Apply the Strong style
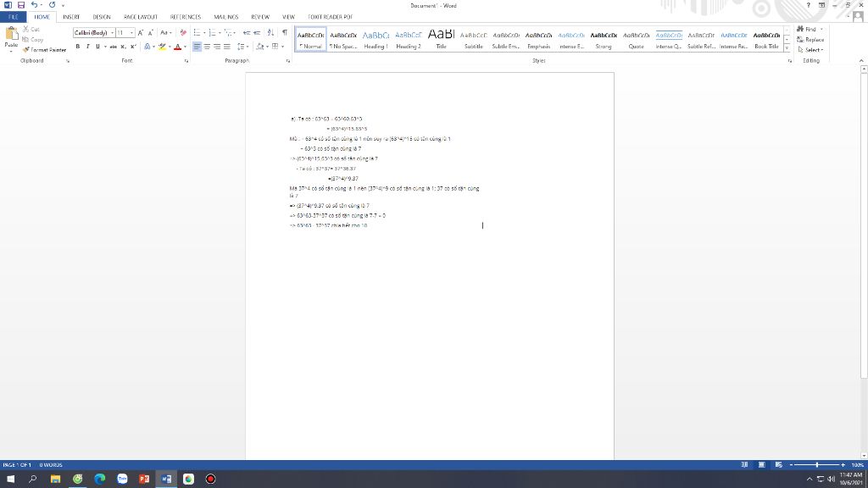868x488 pixels. 604,39
